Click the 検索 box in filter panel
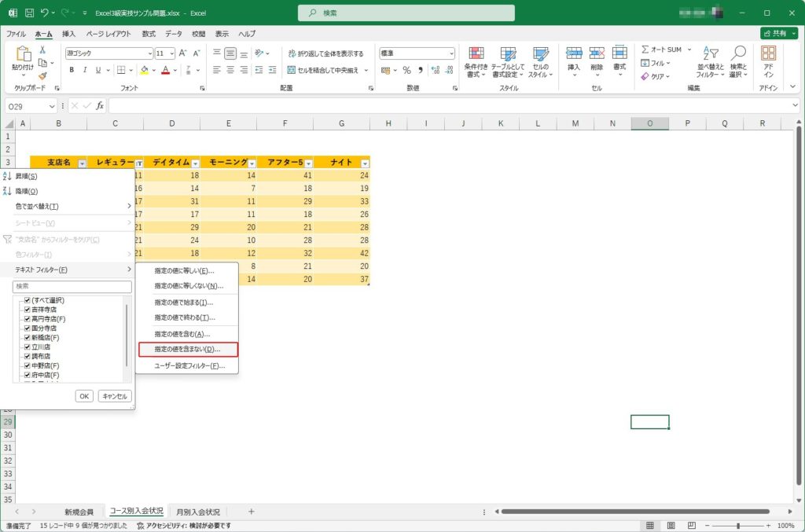 [72, 287]
